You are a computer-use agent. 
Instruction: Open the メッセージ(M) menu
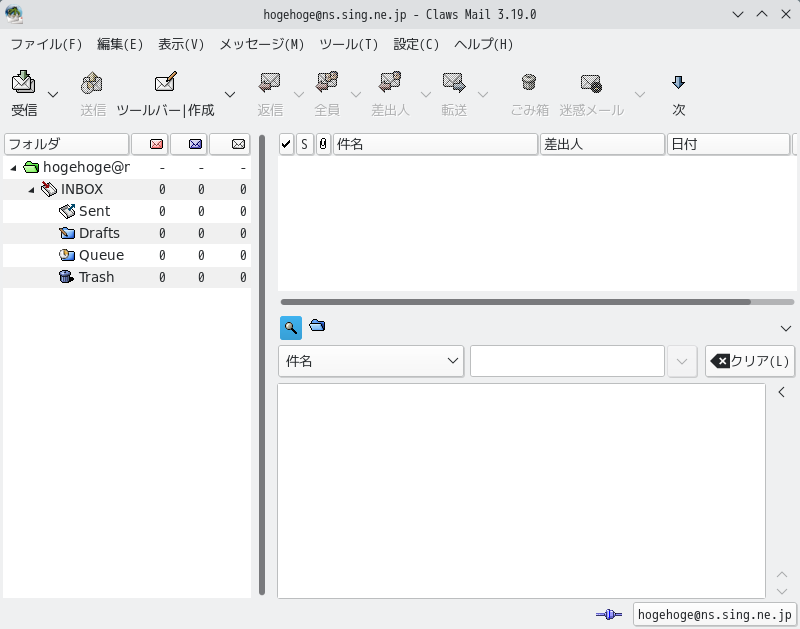click(262, 44)
